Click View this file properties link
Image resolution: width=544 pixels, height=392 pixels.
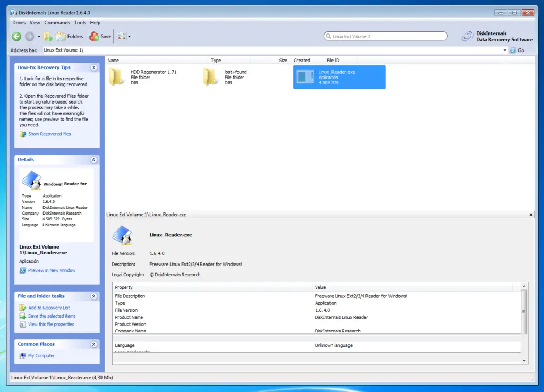52,324
